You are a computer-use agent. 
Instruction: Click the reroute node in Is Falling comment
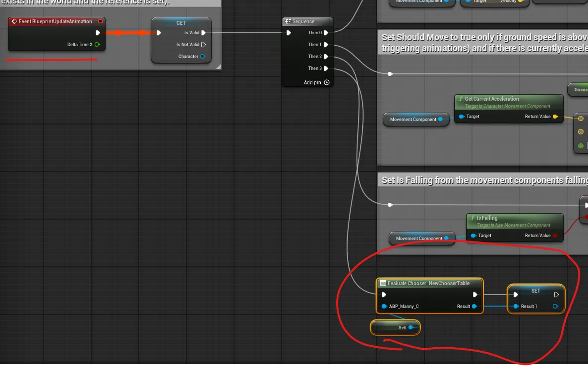(x=390, y=205)
